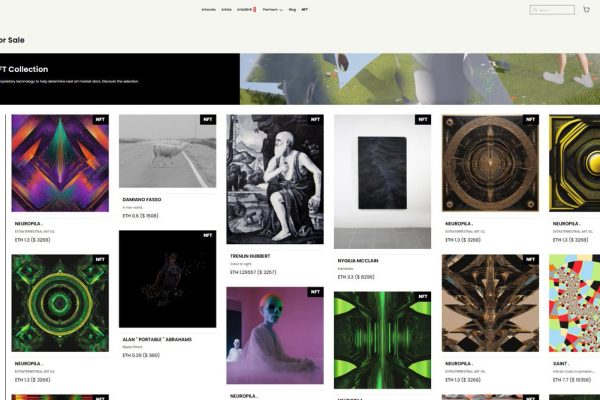This screenshot has width=600, height=400.
Task: Open the shopping cart icon
Action: point(586,10)
